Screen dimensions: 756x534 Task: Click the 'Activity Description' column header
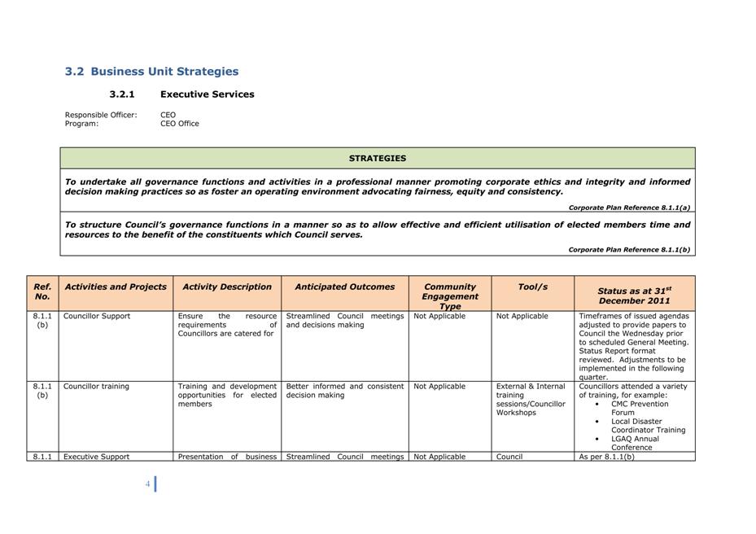(x=227, y=287)
